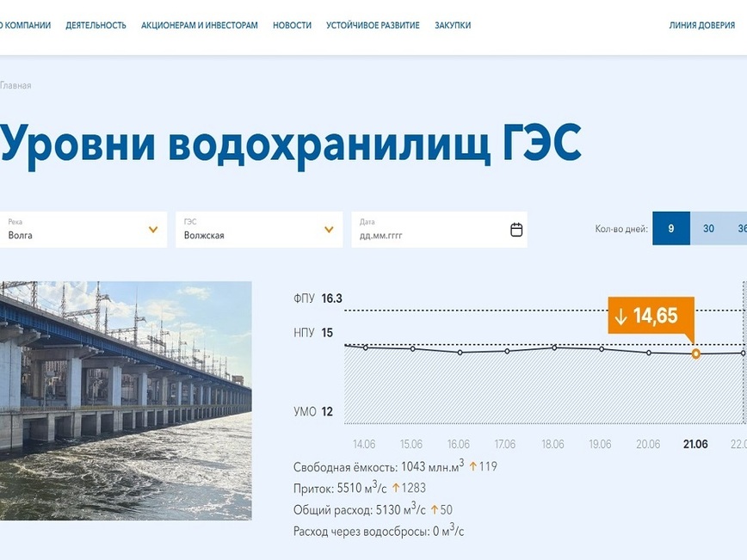Click the дд.мм.гггг date input field
The width and height of the screenshot is (747, 560).
point(413,230)
